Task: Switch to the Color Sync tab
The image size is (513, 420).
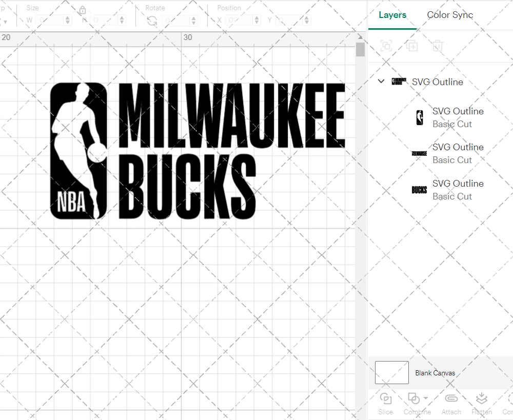Action: click(450, 15)
